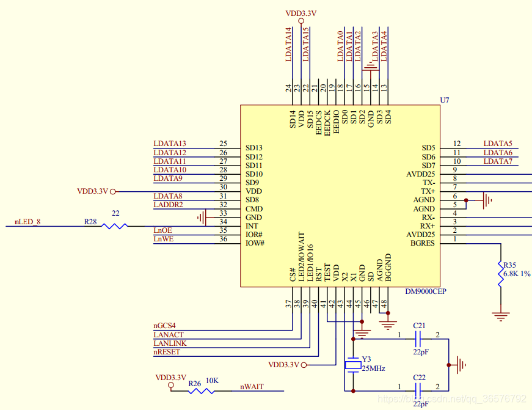The width and height of the screenshot is (532, 410).
Task: Select the Y3 crystal symbol
Action: click(x=353, y=365)
